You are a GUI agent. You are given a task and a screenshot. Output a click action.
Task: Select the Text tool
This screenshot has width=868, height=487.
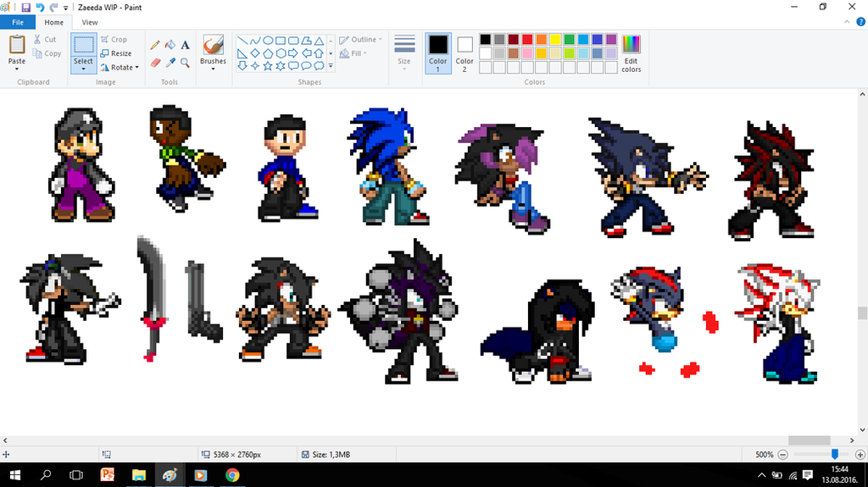point(185,45)
